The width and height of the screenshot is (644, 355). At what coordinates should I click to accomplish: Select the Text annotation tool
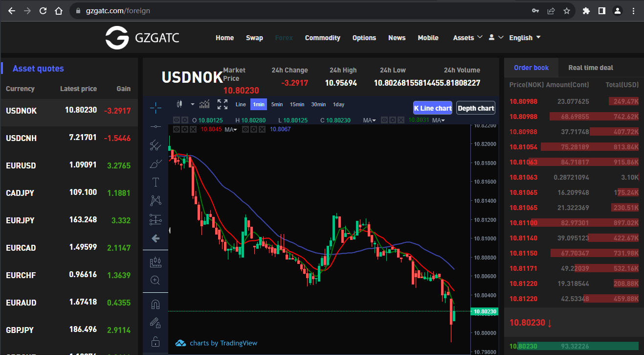click(x=155, y=182)
